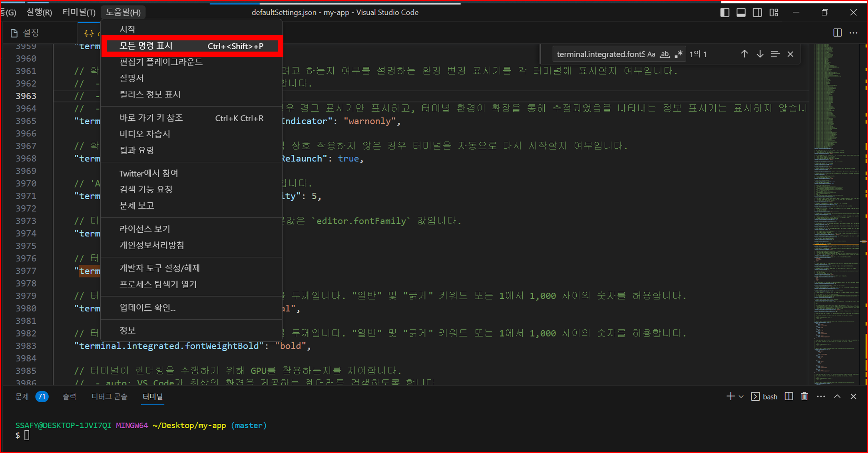Kill terminal with trash icon
This screenshot has height=453, width=868.
[804, 396]
